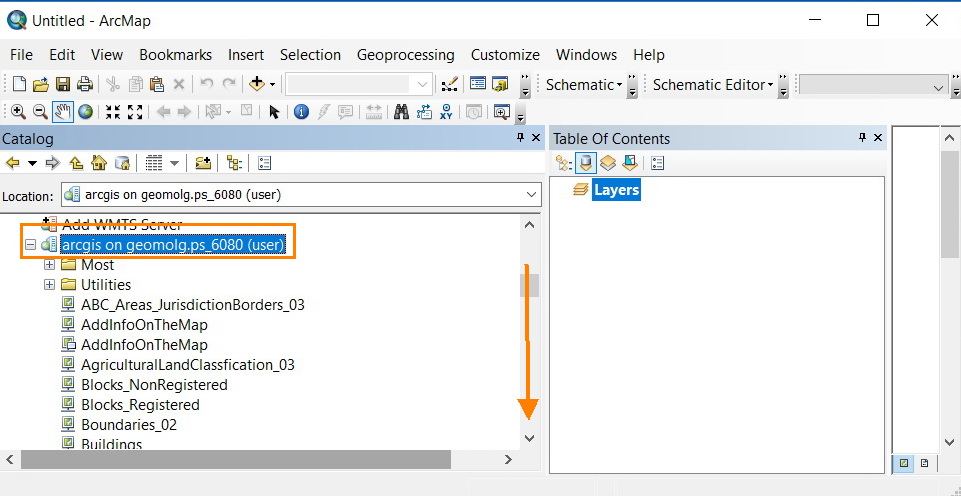The image size is (961, 496).
Task: Collapse the arcgis on geomolg.ps_6080 server node
Action: [30, 245]
